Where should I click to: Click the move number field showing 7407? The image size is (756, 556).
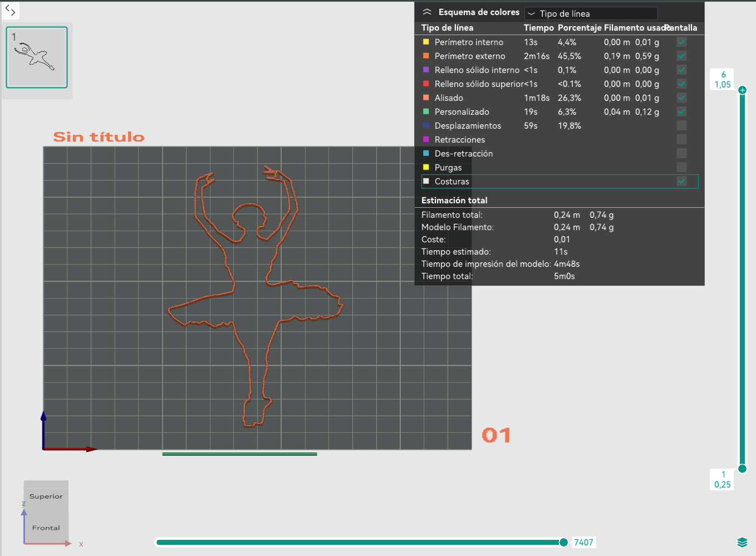point(583,542)
